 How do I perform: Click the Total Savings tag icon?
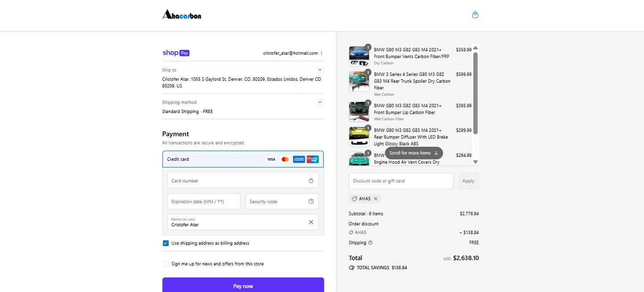point(352,268)
